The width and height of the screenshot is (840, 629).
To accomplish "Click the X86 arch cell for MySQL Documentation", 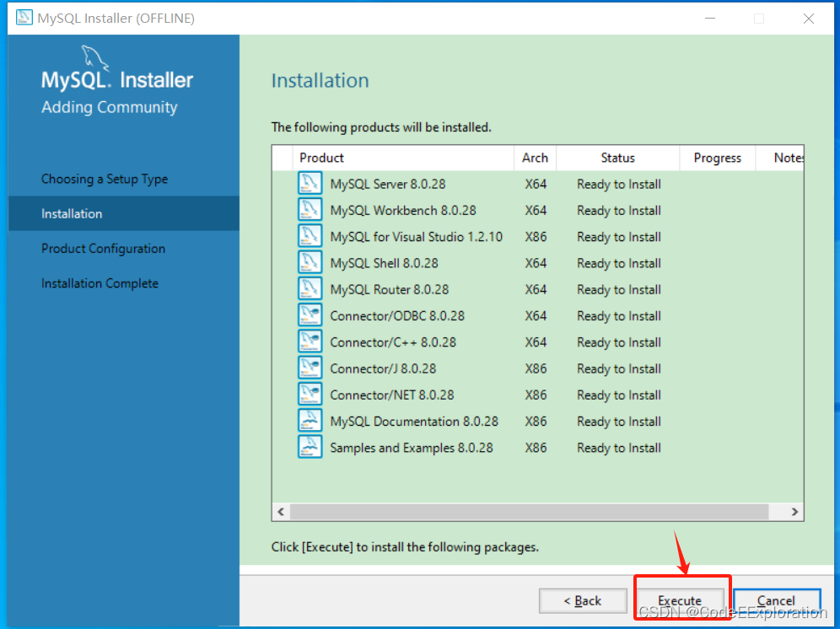I will point(536,421).
